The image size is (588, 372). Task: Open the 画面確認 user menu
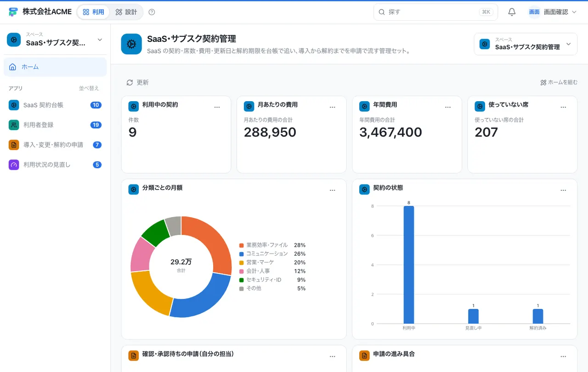[x=553, y=12]
